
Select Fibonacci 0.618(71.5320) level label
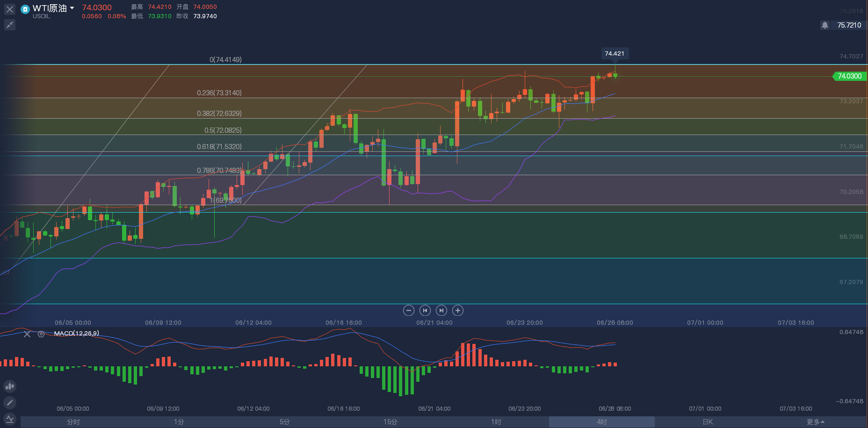(219, 147)
